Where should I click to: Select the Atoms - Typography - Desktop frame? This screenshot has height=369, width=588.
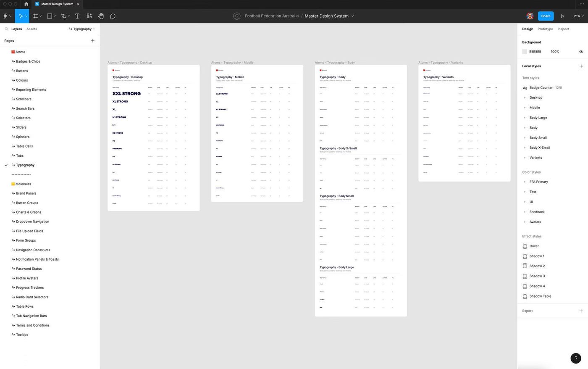(x=130, y=63)
